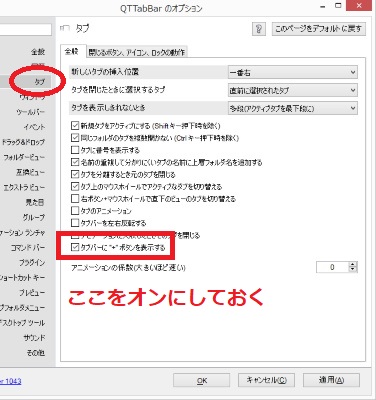Viewport: 376px width, 400px height.
Task: Select ドラッグ&ドロップ category in sidebar
Action: 23,142
